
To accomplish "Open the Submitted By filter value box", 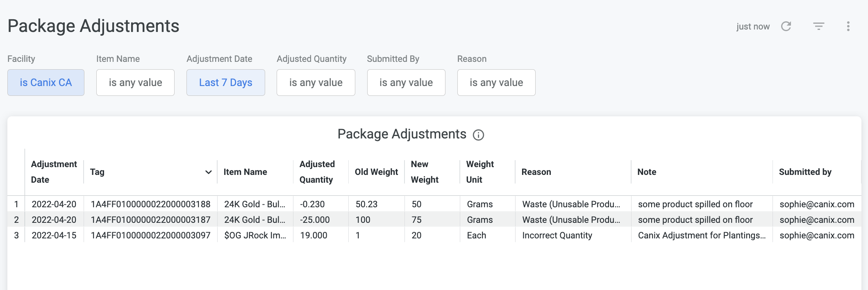I will pos(406,82).
